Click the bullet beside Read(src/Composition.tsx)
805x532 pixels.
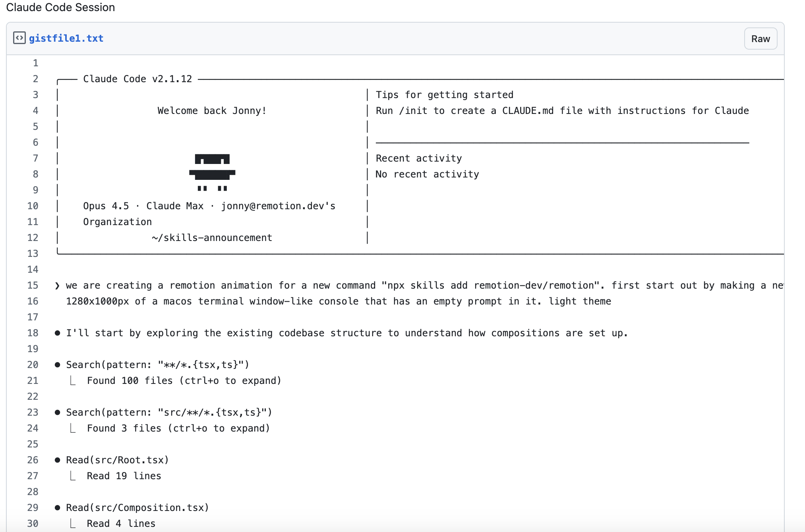pyautogui.click(x=58, y=508)
